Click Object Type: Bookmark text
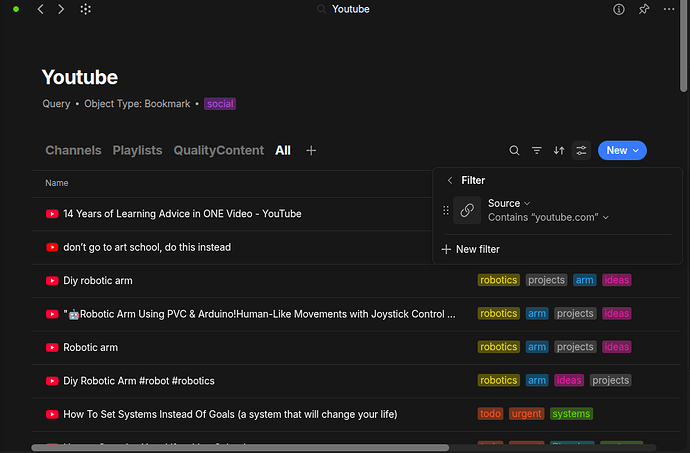Screen dimensions: 690x453 [137, 104]
